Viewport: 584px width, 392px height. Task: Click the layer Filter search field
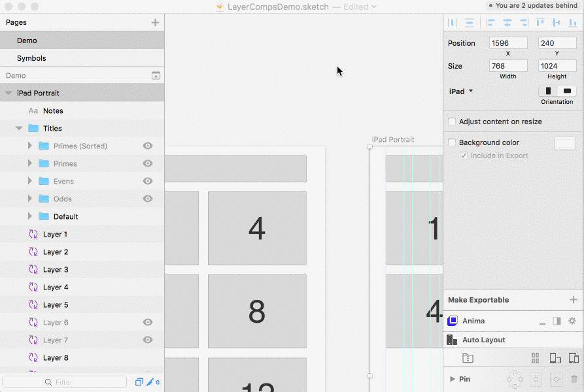[65, 382]
